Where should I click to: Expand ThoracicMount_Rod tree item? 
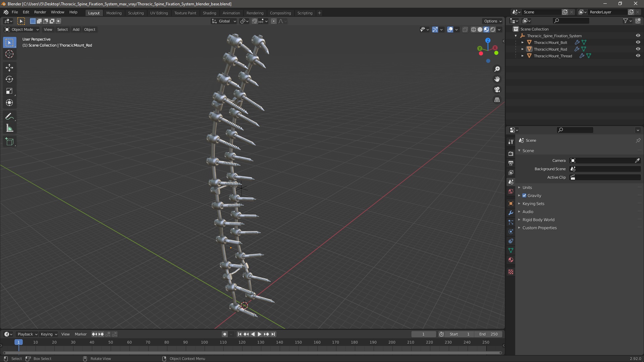tap(522, 49)
